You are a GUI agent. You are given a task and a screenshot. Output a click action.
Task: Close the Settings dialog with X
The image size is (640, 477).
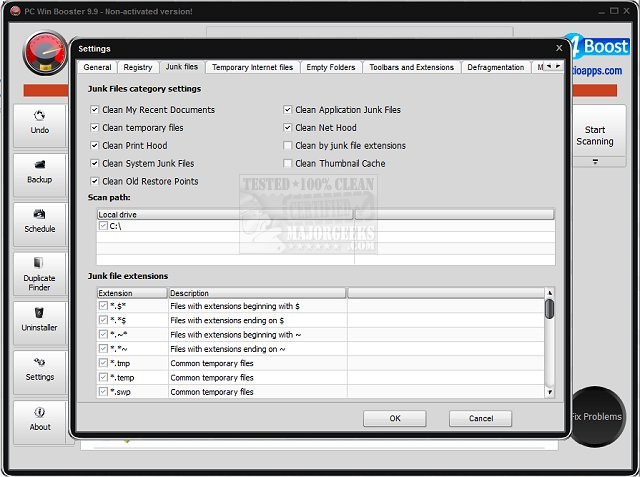pos(559,48)
